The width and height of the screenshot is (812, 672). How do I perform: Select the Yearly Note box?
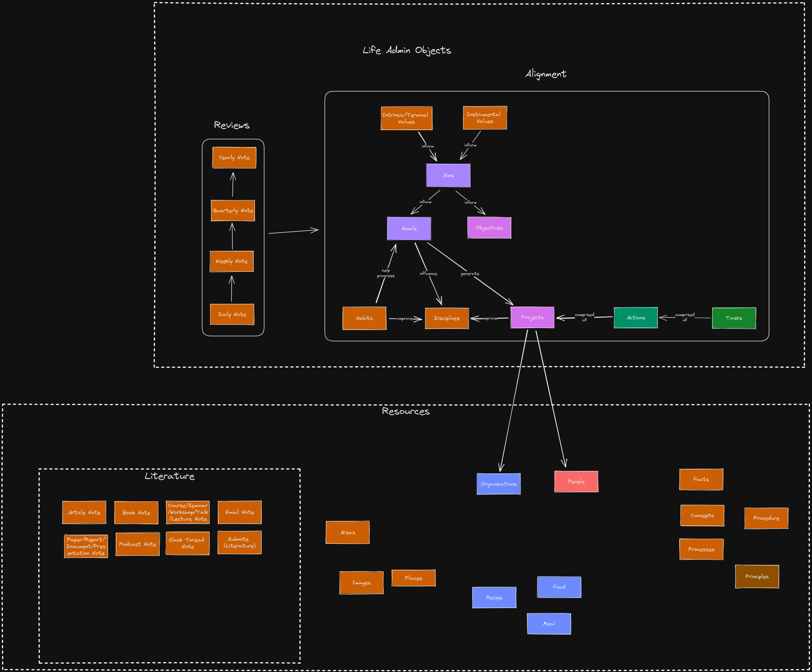click(234, 158)
